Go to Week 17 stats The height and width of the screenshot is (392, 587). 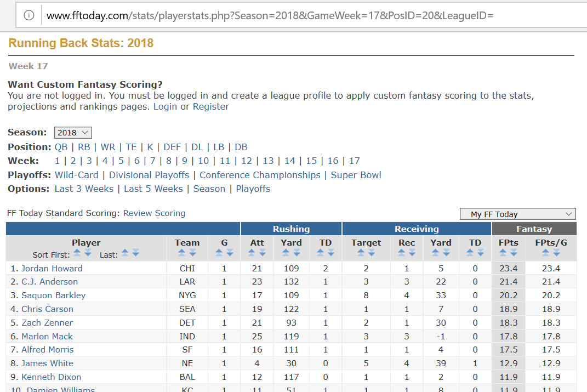(354, 161)
